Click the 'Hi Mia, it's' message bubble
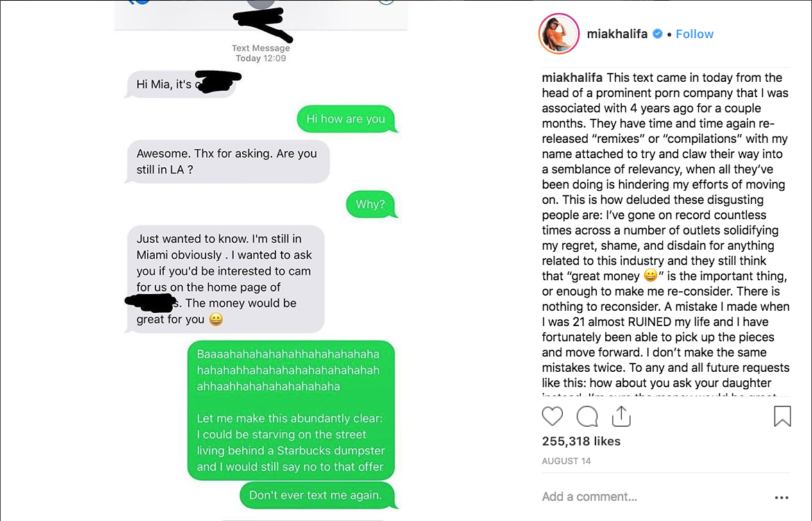This screenshot has height=521, width=812. click(x=181, y=84)
